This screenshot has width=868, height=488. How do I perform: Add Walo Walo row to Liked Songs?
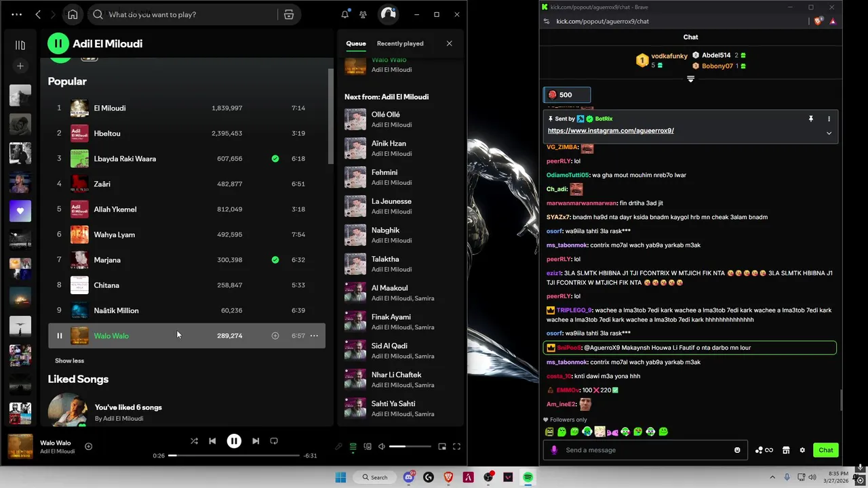[275, 335]
